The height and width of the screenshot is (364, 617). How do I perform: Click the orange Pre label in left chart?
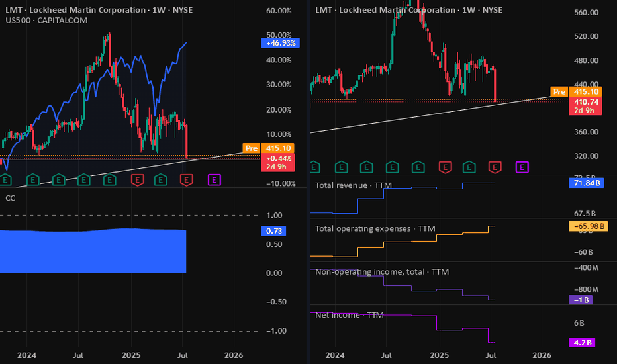[x=252, y=148]
